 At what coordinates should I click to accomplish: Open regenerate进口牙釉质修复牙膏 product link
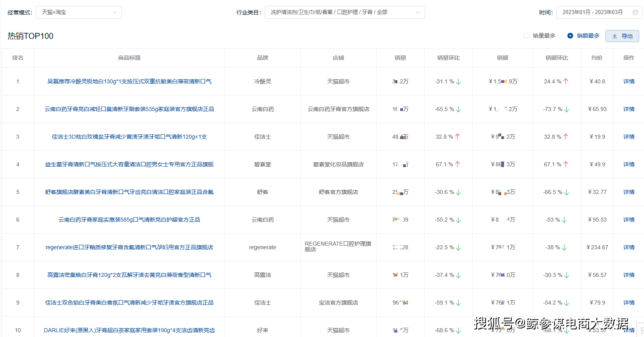(x=129, y=247)
